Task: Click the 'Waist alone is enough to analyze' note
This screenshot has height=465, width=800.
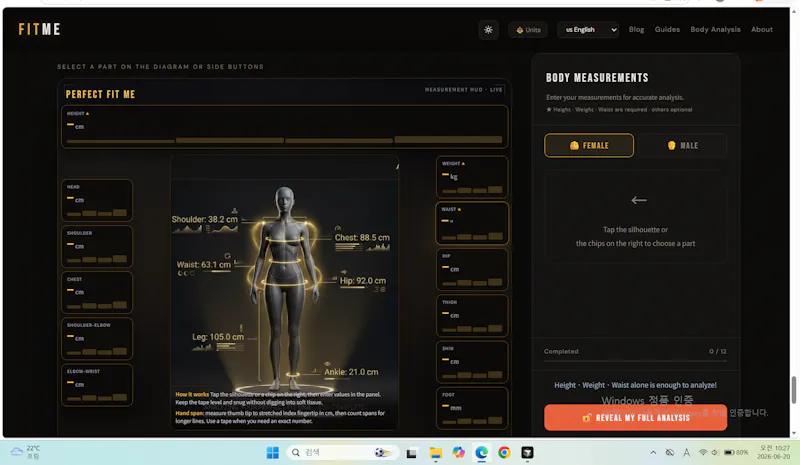Action: point(635,385)
